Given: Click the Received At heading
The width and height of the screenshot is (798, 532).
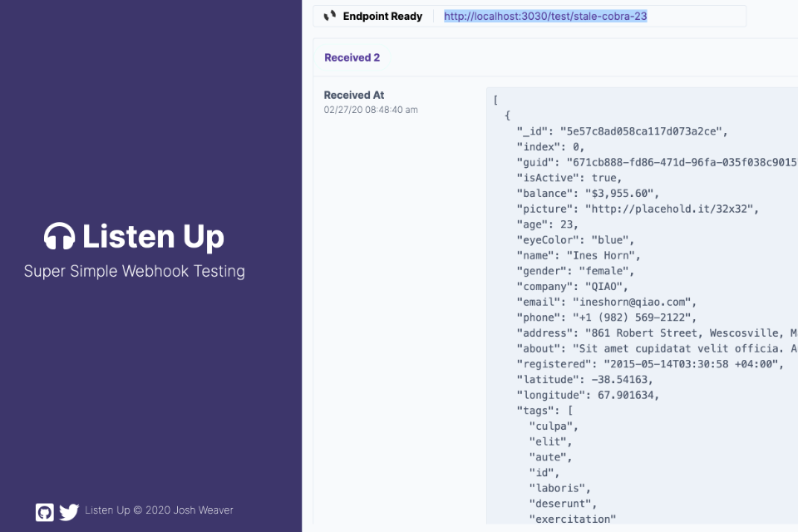Looking at the screenshot, I should pyautogui.click(x=354, y=95).
